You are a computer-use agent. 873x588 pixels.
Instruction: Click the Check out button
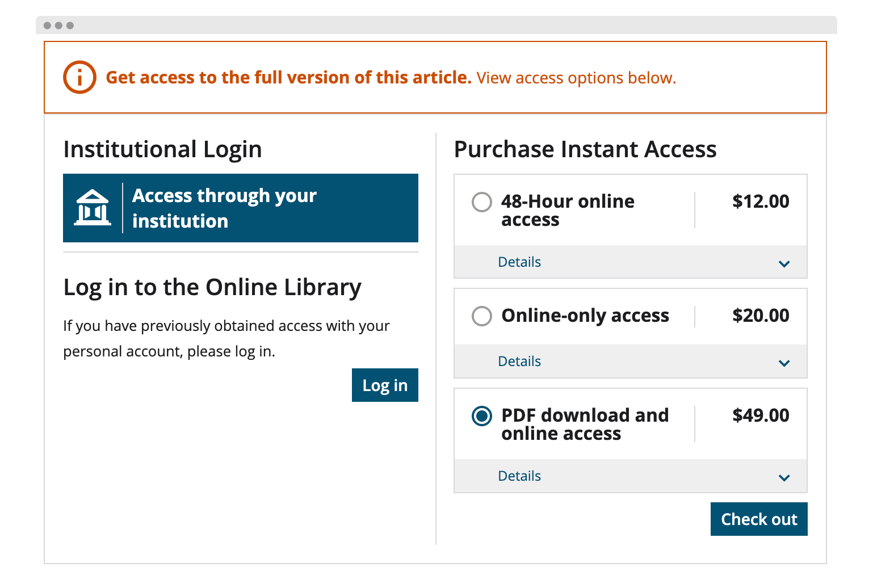click(759, 519)
